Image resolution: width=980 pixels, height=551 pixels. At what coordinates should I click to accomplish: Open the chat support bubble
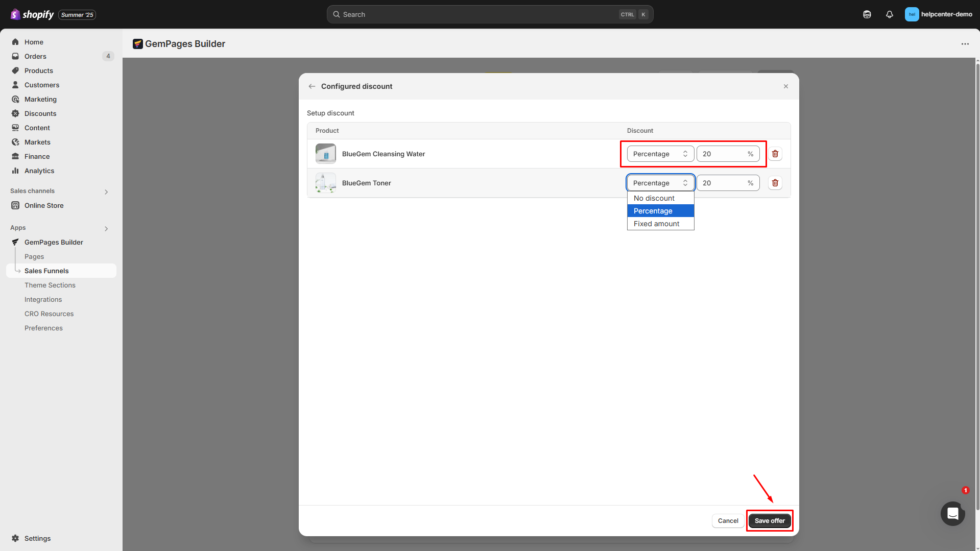[x=952, y=513]
